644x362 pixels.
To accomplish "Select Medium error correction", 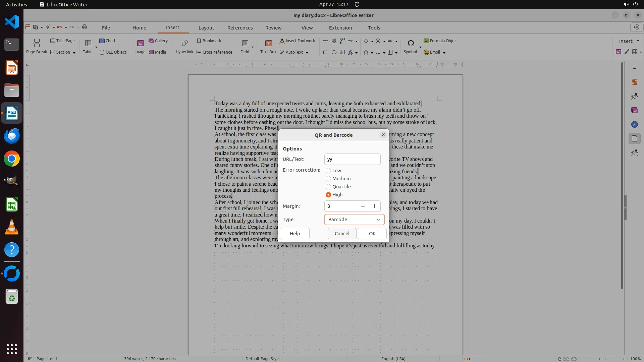I will [328, 179].
